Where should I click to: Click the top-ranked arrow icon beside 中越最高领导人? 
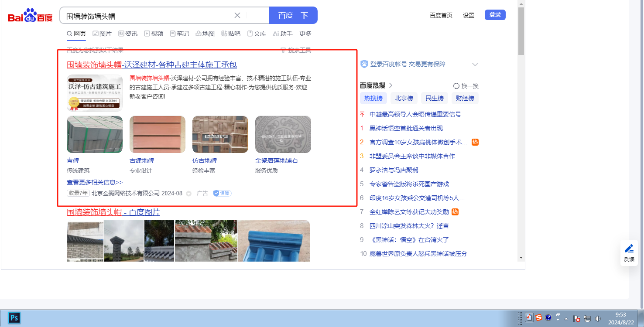pos(362,114)
